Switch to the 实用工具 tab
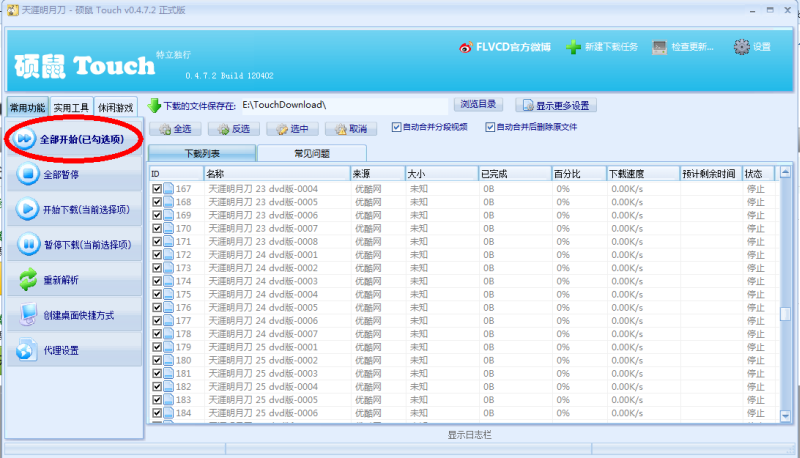 (x=71, y=107)
